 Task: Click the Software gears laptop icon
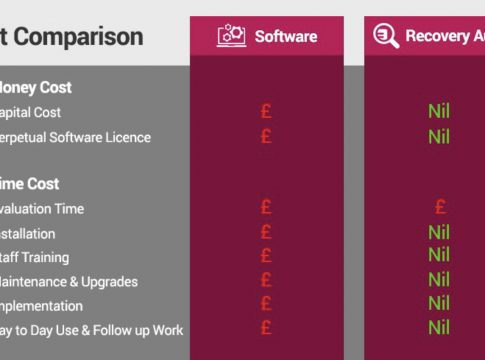pyautogui.click(x=232, y=35)
